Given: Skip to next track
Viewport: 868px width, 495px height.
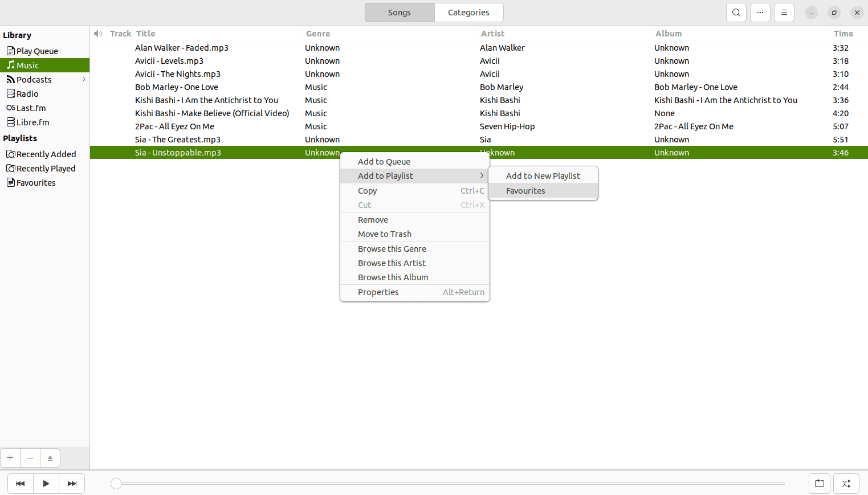Looking at the screenshot, I should pyautogui.click(x=72, y=483).
